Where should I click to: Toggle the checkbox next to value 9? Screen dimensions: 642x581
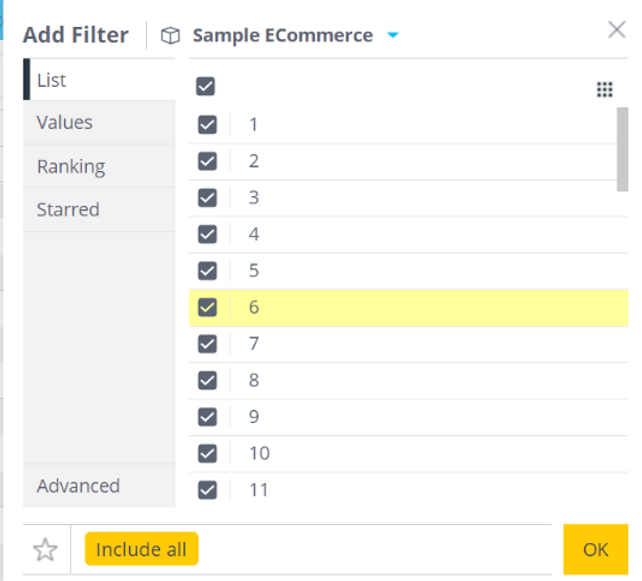click(207, 417)
